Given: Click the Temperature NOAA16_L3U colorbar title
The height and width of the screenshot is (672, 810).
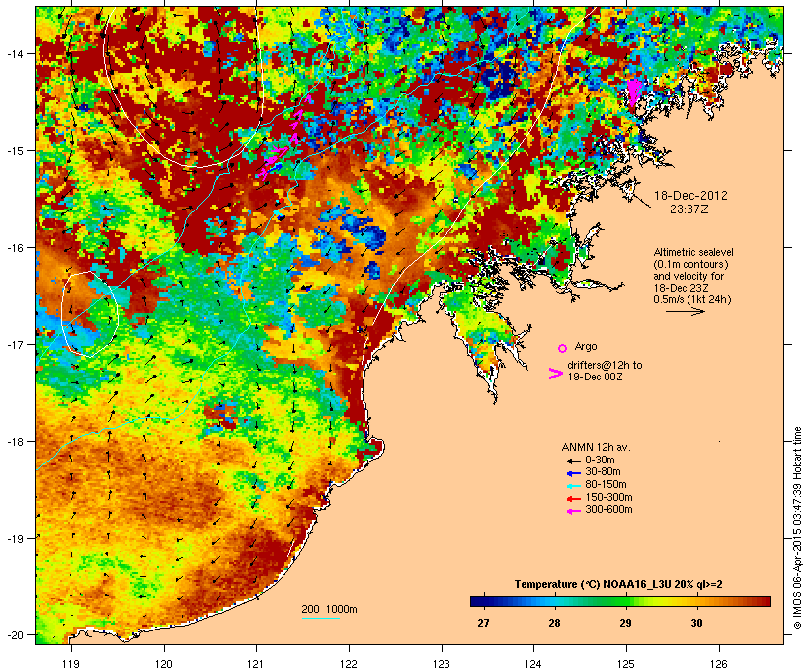Looking at the screenshot, I should [618, 585].
